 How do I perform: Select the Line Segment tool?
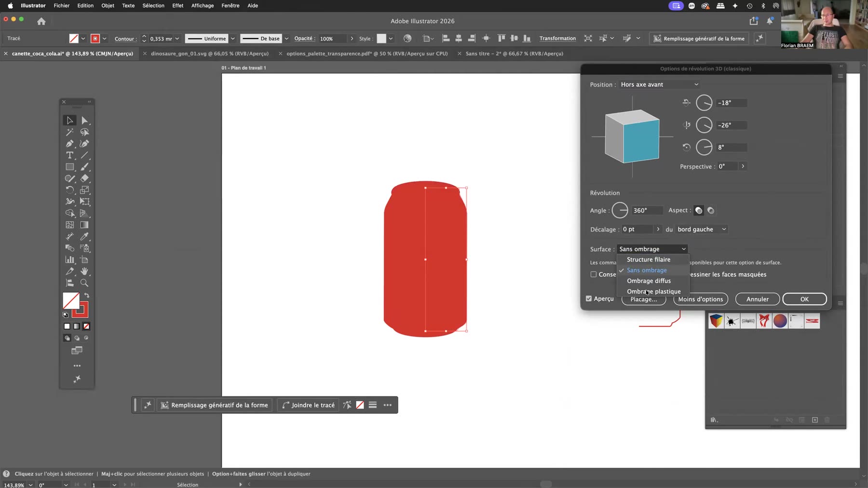point(85,155)
